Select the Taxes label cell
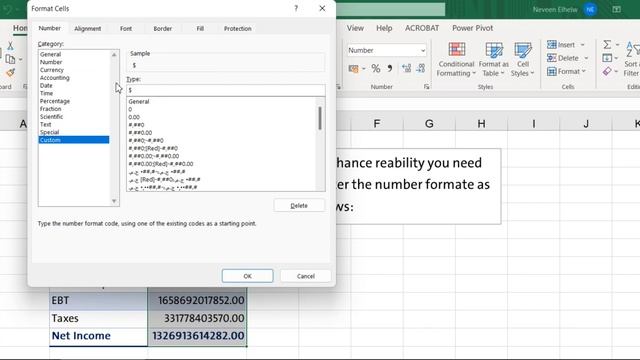 98,318
